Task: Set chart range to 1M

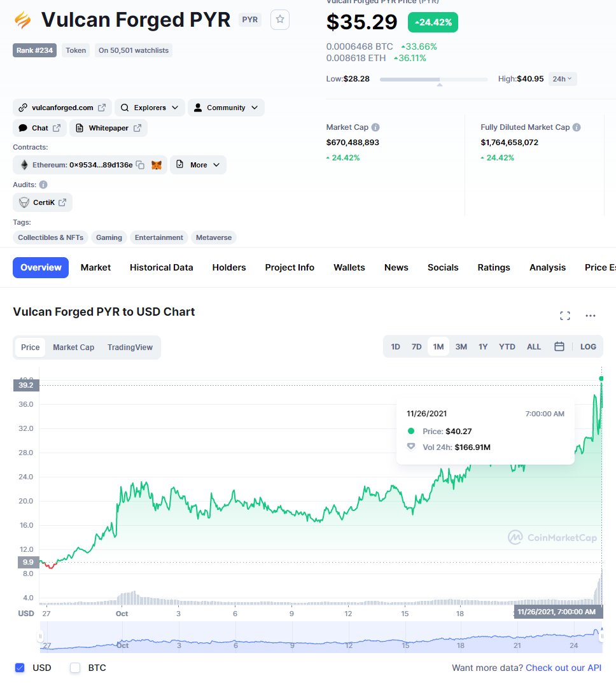Action: coord(438,347)
